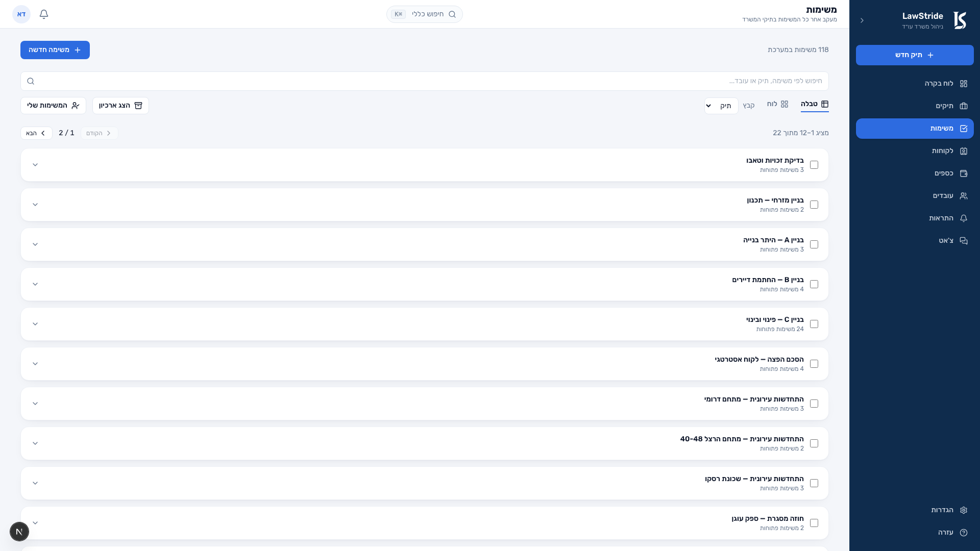The height and width of the screenshot is (551, 980).
Task: Expand the מתחם הרצל 40-48 group
Action: pos(35,443)
